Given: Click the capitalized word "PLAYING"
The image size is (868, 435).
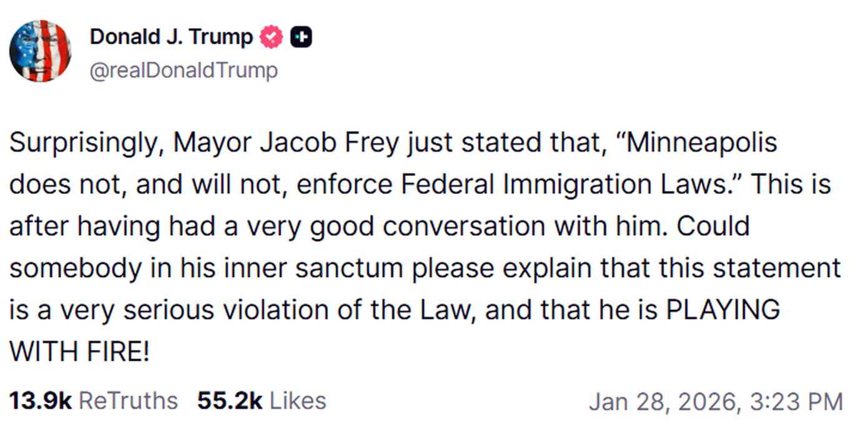Looking at the screenshot, I should point(723,310).
